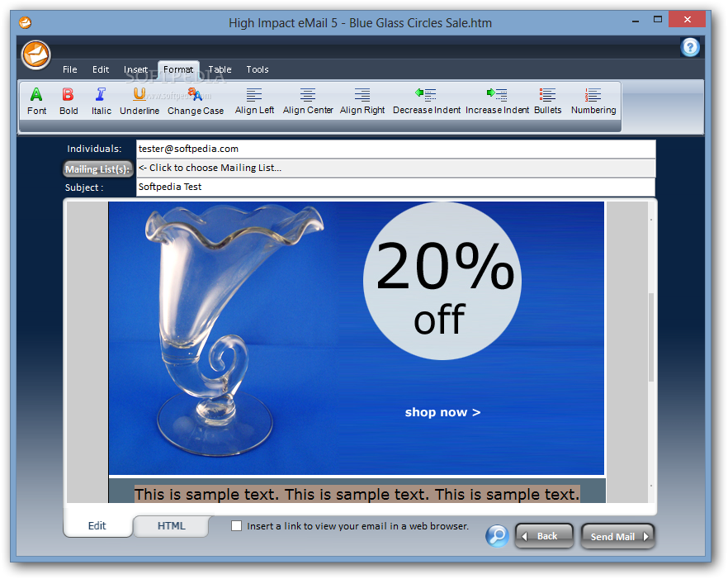Switch to the Edit view tab

click(x=97, y=526)
